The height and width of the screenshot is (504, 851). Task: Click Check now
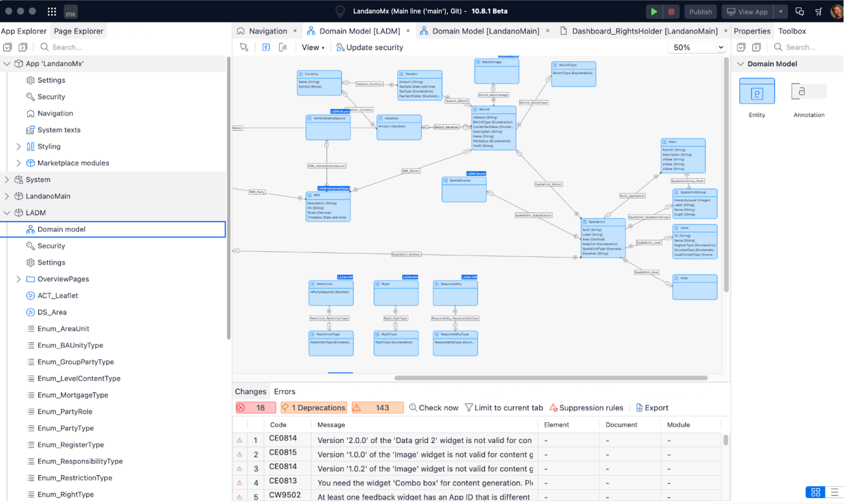click(434, 408)
